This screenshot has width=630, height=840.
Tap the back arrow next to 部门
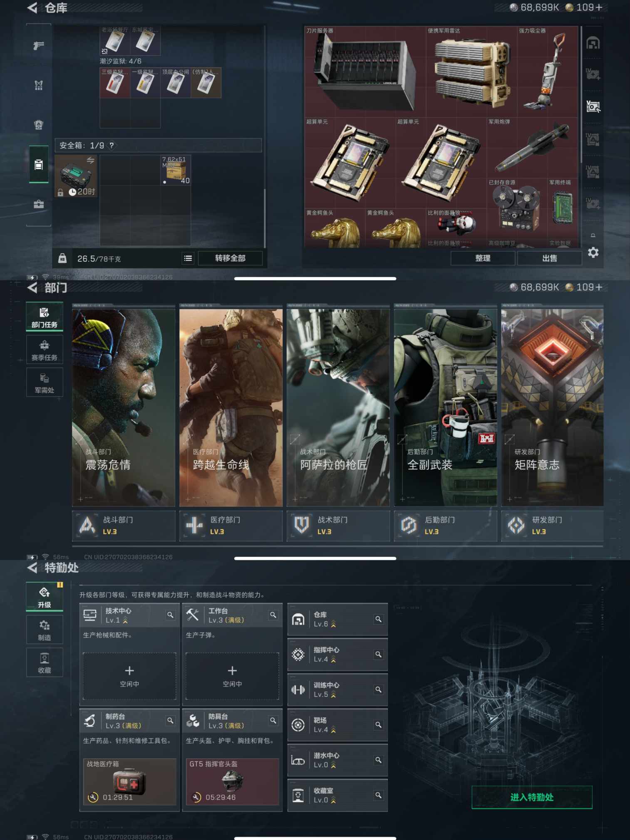pos(32,288)
